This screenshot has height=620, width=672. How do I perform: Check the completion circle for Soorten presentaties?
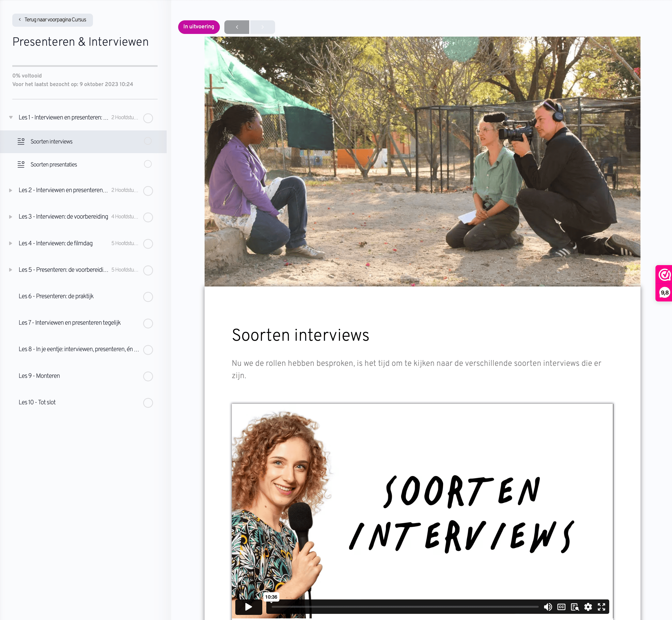click(x=148, y=164)
